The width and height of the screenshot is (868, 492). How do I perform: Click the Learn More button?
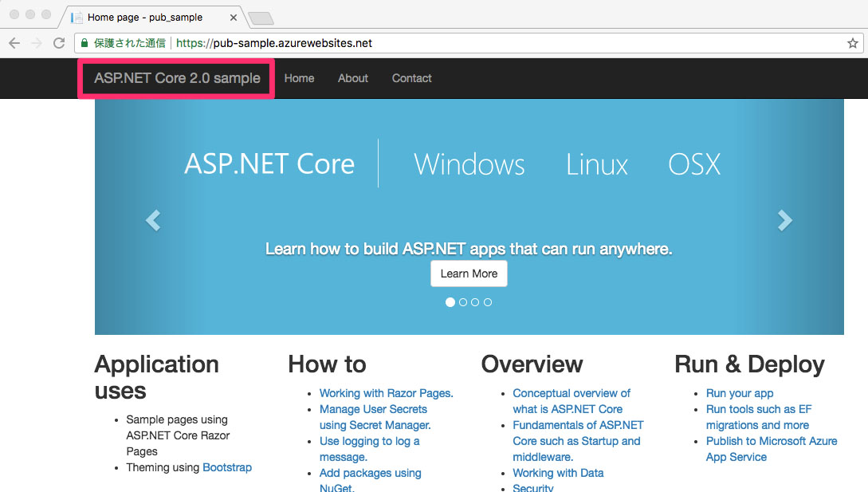(x=469, y=273)
